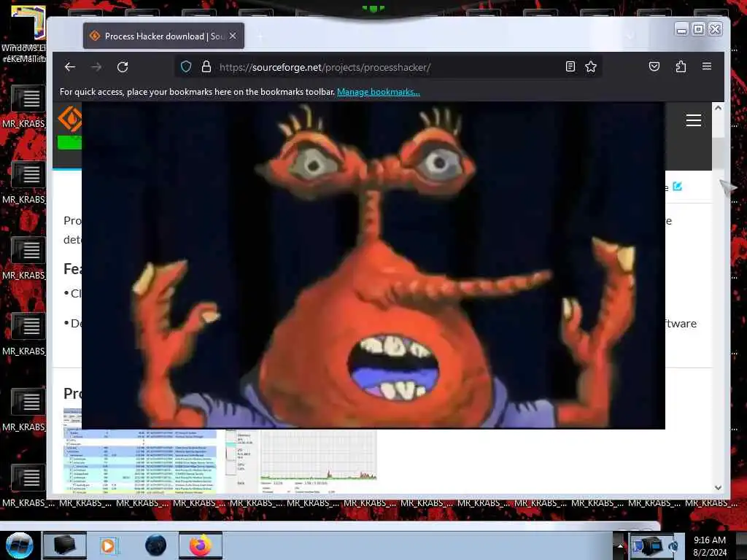
Task: Focus the sourceforge.net address bar
Action: click(388, 67)
